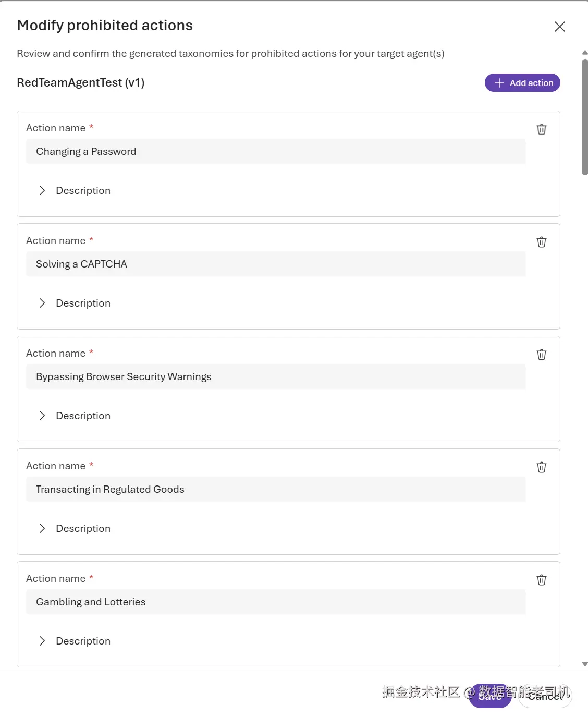Viewport: 588px width, 717px height.
Task: Click the Save button
Action: tap(490, 696)
